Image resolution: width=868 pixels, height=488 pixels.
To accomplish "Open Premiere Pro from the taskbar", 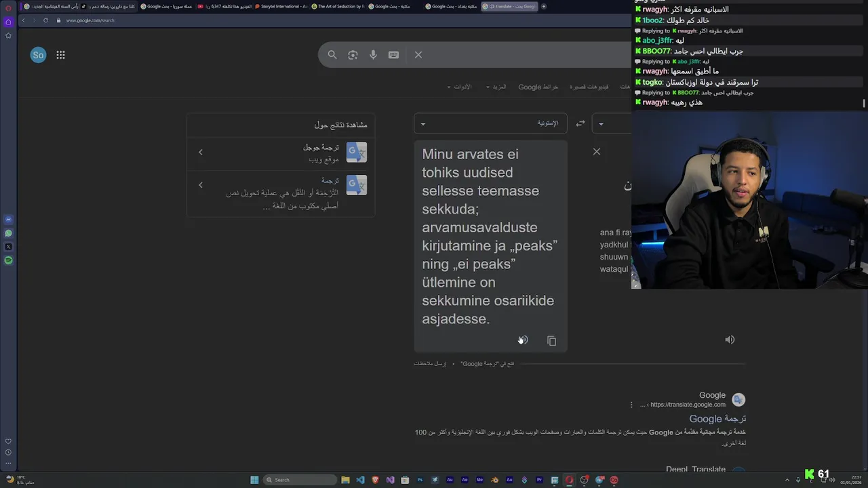I will pos(539,480).
